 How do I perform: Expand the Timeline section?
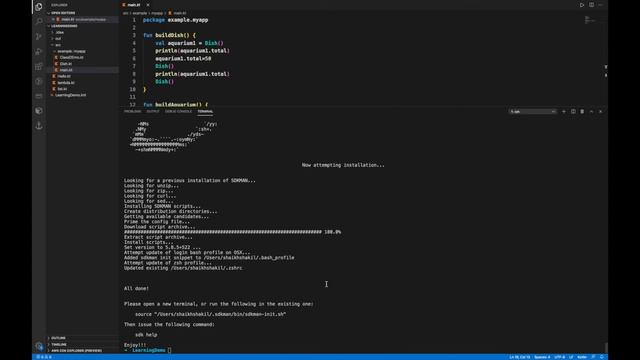[59, 344]
